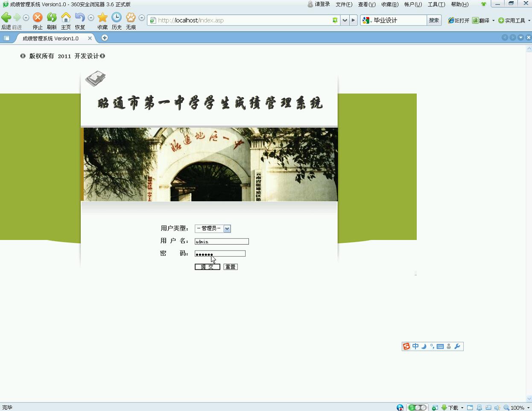This screenshot has height=411, width=532.
Task: Toggle punctuation mode on IME bar
Action: (432, 347)
